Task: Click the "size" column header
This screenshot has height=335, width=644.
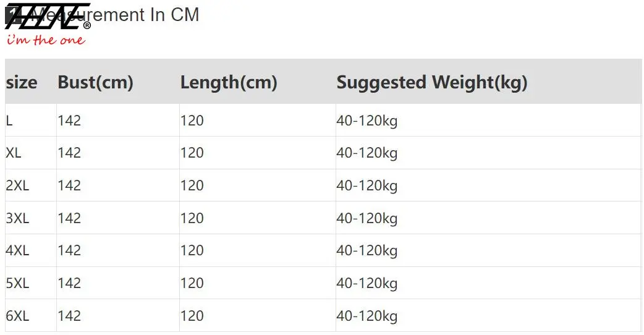Action: 22,82
